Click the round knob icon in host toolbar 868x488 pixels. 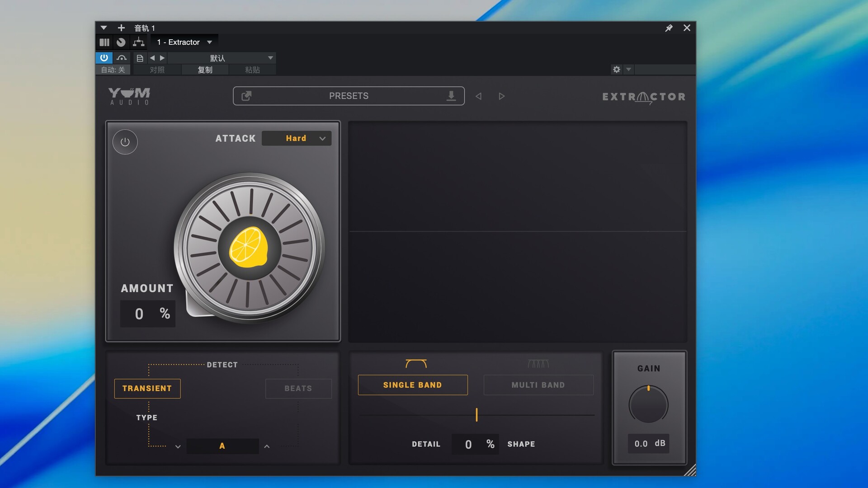pyautogui.click(x=121, y=42)
